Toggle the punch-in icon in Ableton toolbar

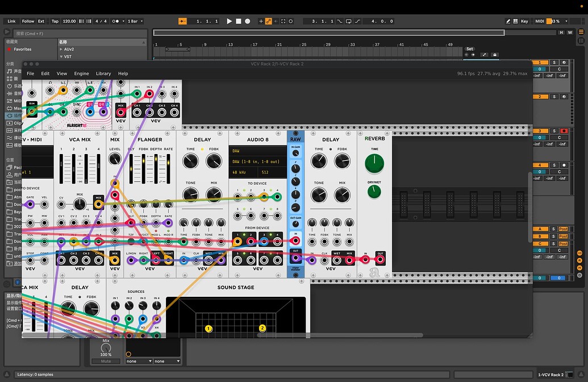[340, 22]
